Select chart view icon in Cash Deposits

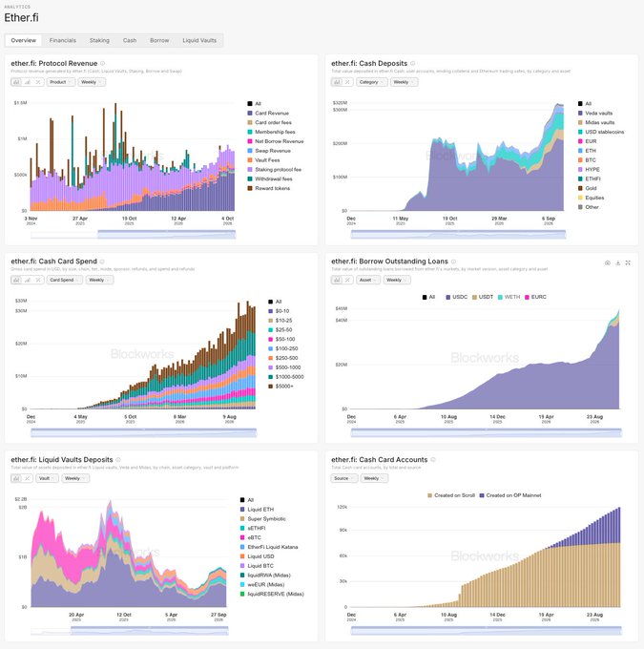(x=337, y=82)
